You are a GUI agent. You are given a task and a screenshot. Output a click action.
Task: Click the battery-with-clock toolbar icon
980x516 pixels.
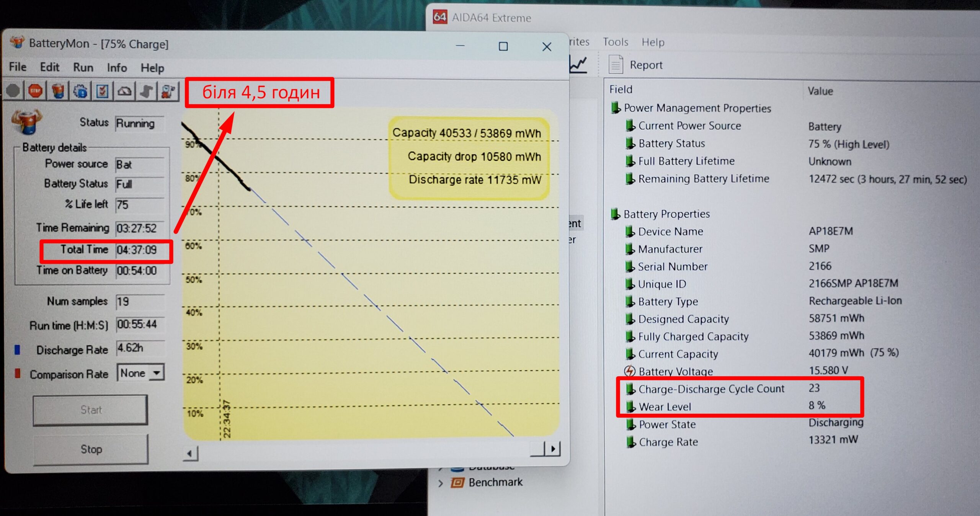(x=168, y=91)
